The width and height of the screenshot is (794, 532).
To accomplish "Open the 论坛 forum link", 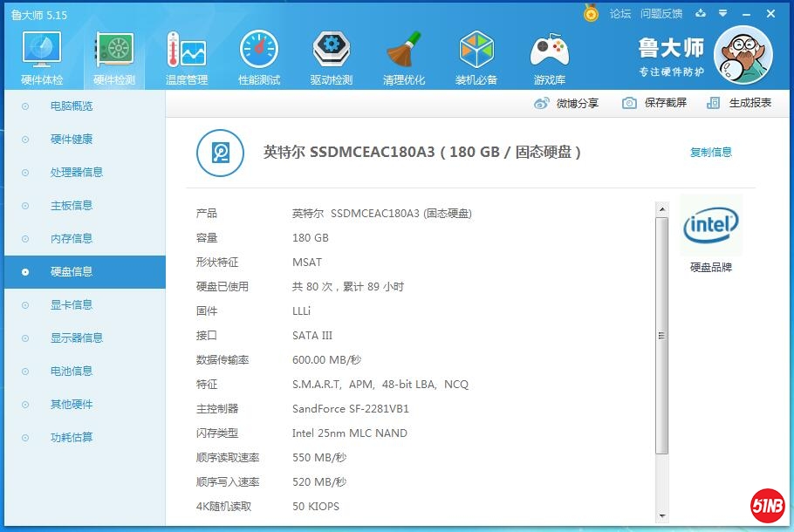I will [x=620, y=14].
